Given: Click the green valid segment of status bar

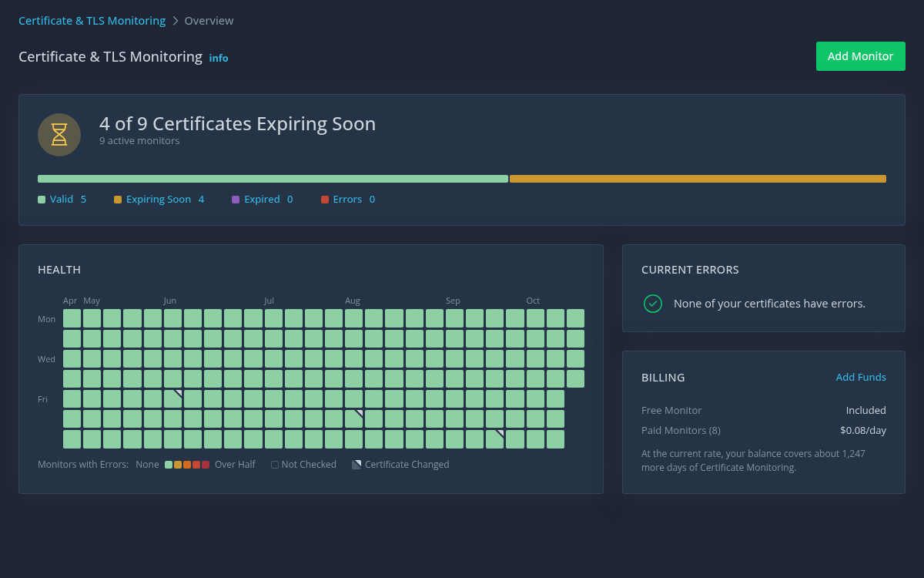Looking at the screenshot, I should point(273,179).
